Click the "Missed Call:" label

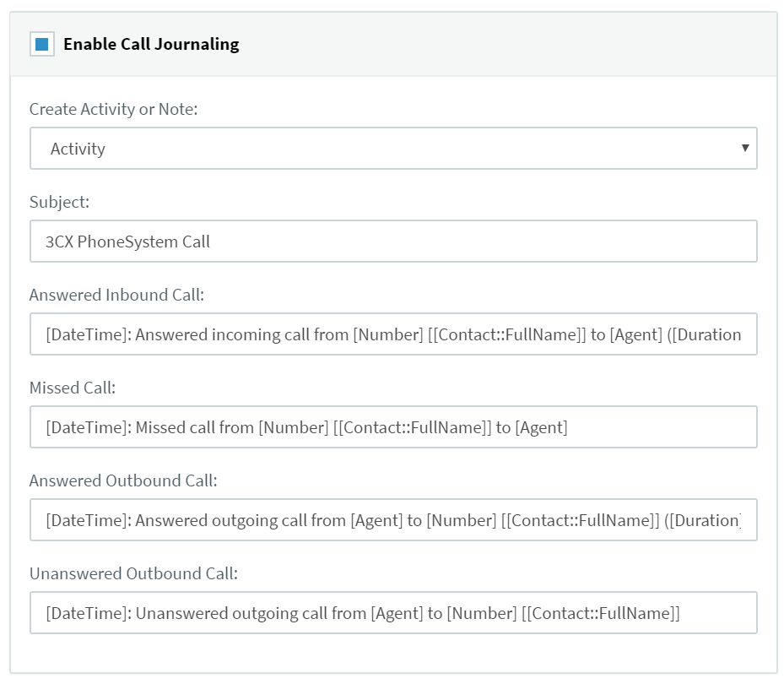point(73,388)
